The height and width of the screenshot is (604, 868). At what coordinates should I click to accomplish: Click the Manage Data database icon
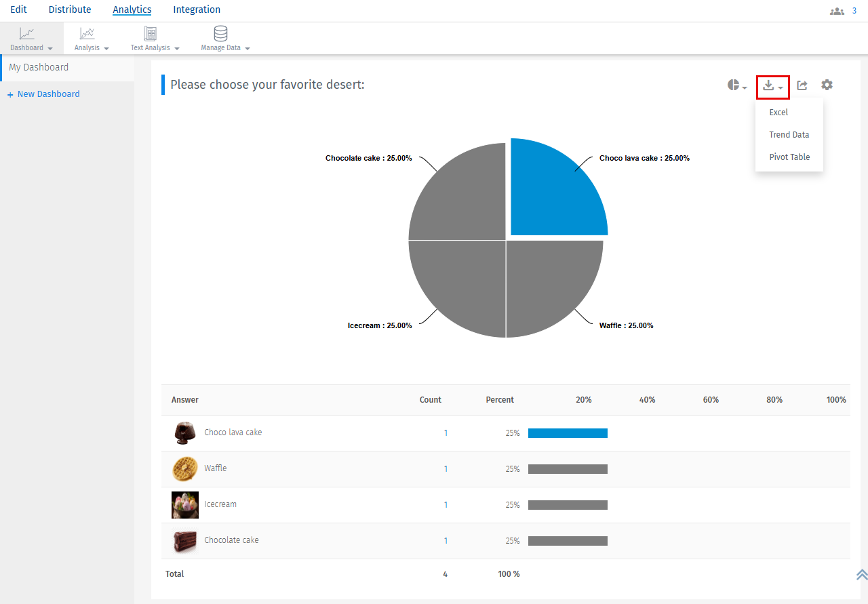pos(220,33)
